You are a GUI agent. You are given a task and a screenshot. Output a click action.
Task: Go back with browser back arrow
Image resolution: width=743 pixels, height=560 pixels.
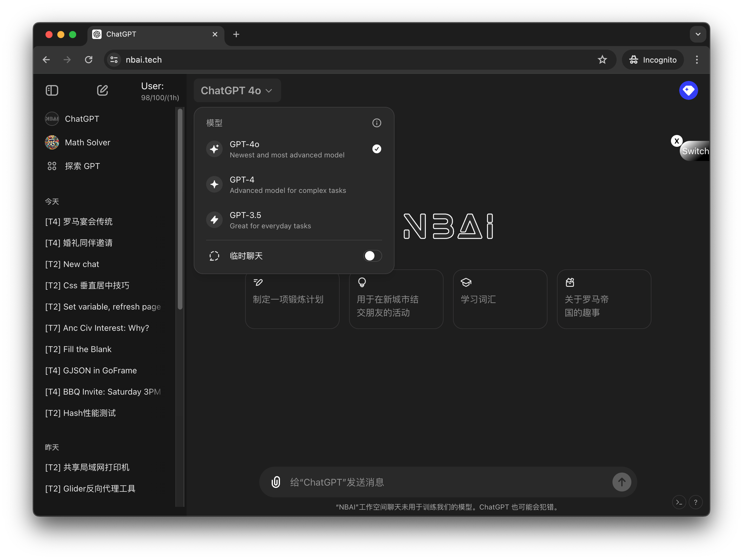[46, 60]
